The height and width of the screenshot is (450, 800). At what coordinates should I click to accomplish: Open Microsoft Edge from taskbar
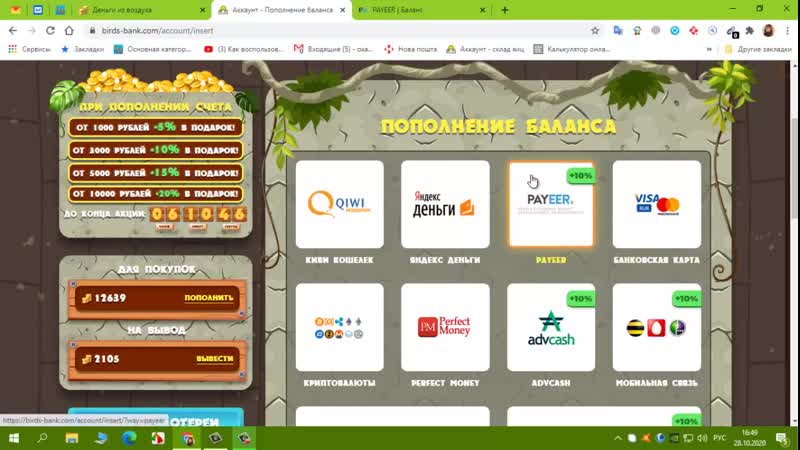(x=129, y=438)
